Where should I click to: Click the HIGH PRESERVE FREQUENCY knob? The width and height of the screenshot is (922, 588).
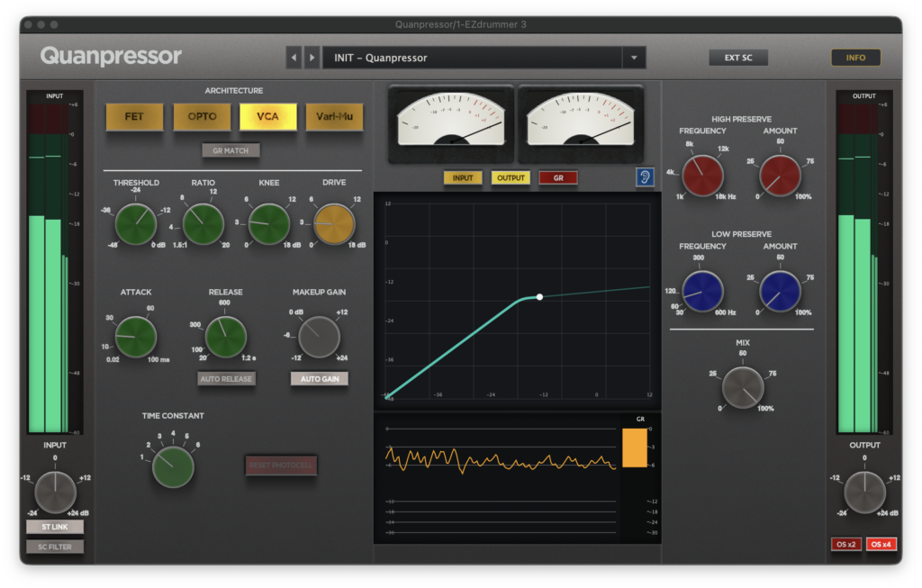point(702,176)
